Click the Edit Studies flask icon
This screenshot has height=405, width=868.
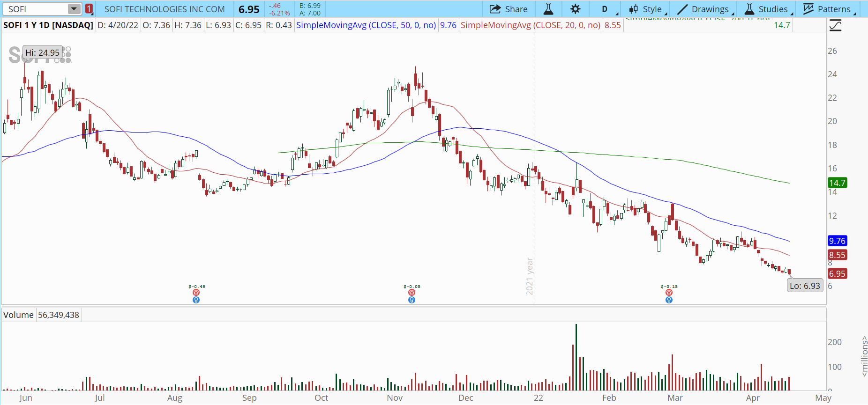(548, 9)
